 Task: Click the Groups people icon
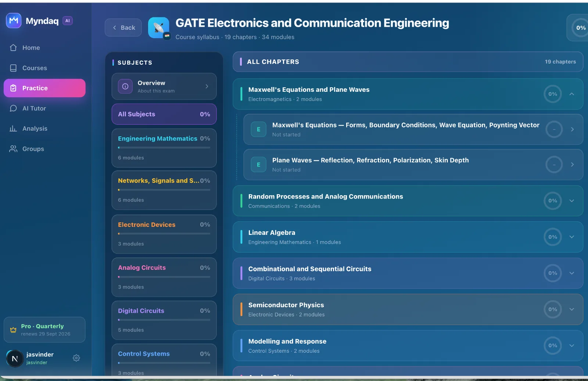coord(13,149)
